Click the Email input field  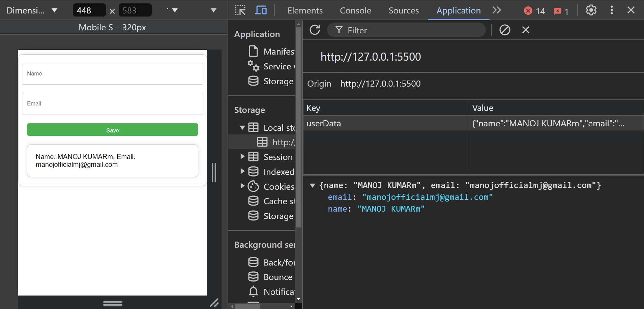click(112, 104)
